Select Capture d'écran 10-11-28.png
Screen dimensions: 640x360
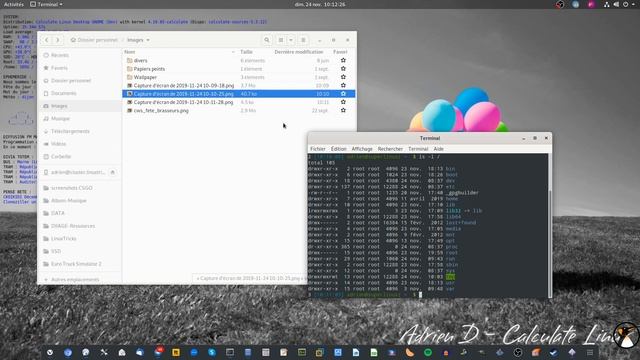pos(239,102)
